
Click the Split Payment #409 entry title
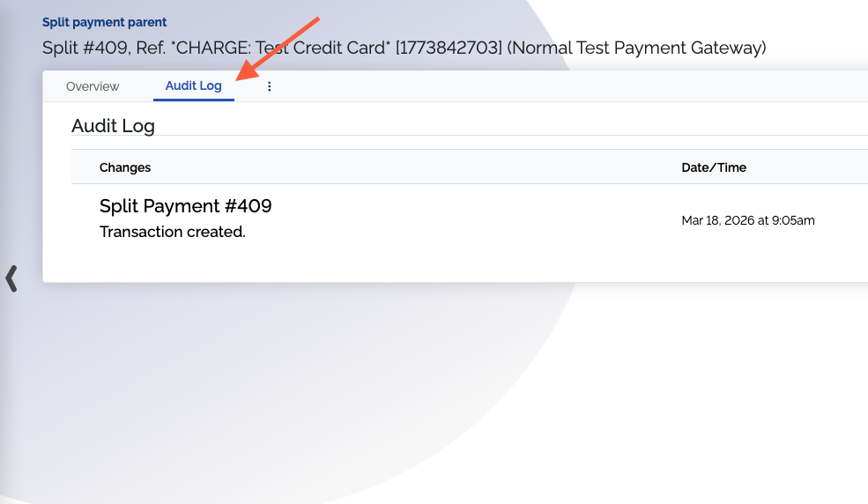pyautogui.click(x=185, y=206)
